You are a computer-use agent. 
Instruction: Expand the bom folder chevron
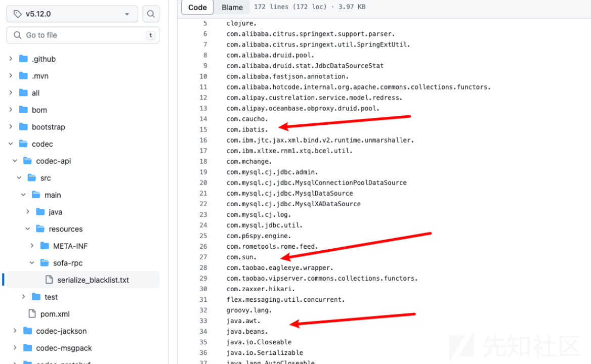tap(11, 110)
